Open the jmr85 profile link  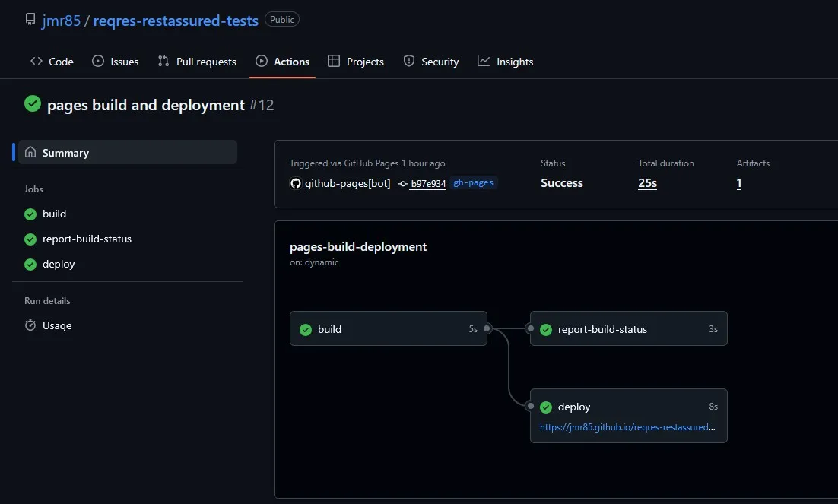tap(61, 21)
